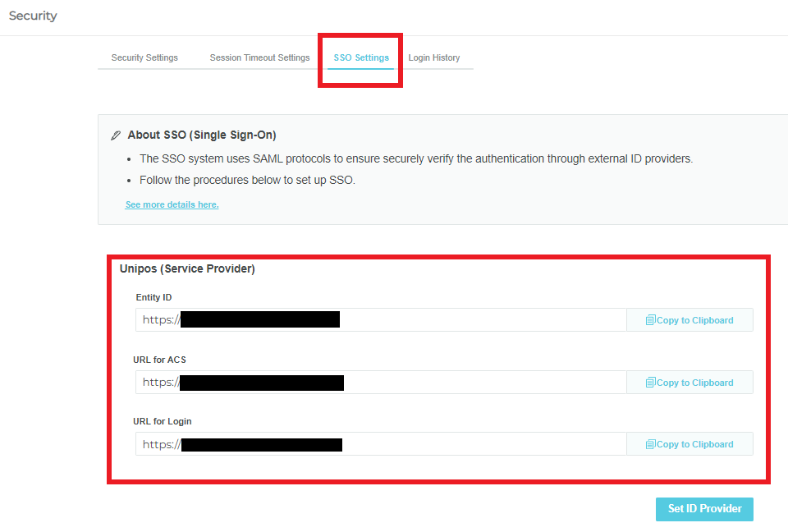The image size is (788, 532).
Task: Open the Security Settings tab
Action: click(x=144, y=57)
